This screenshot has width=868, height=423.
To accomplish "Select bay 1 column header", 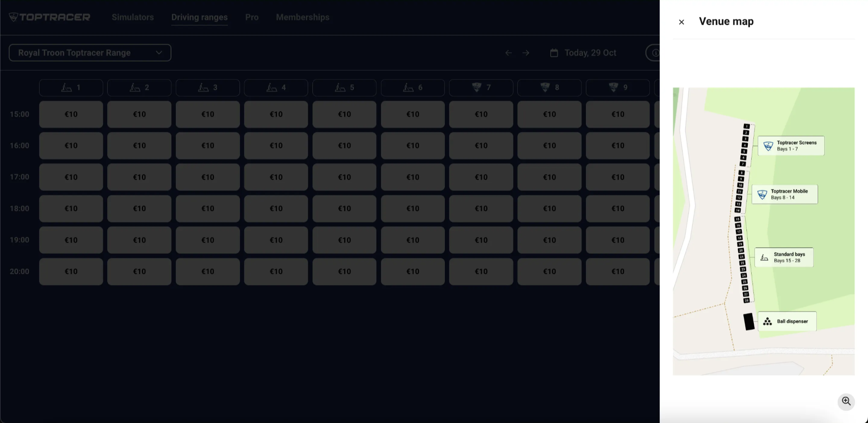I will coord(71,88).
